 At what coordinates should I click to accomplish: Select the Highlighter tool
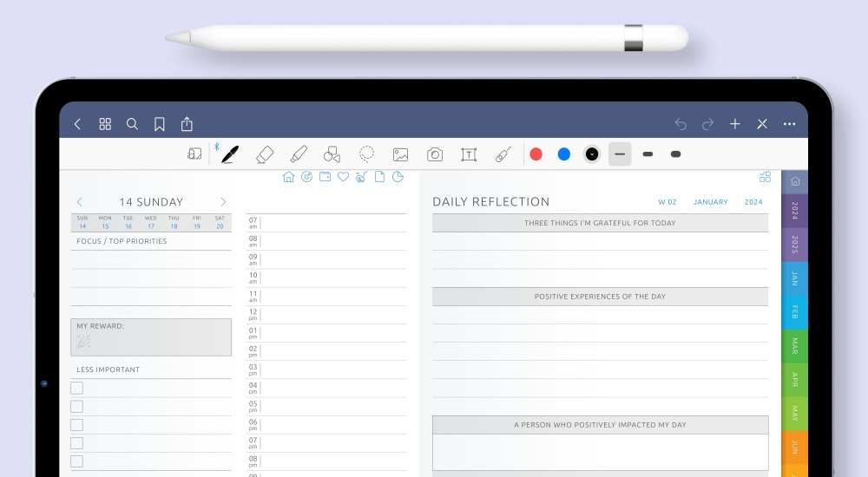299,154
